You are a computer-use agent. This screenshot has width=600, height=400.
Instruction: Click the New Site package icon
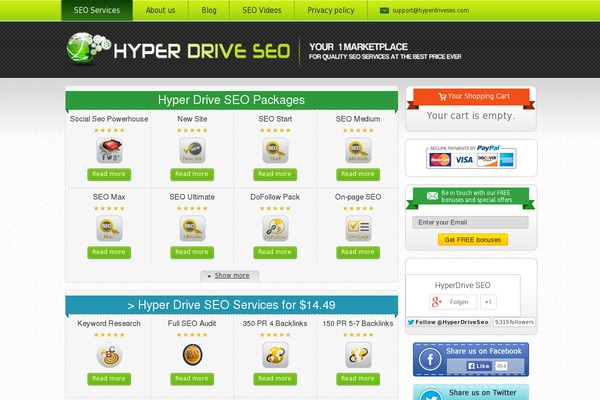pyautogui.click(x=192, y=150)
